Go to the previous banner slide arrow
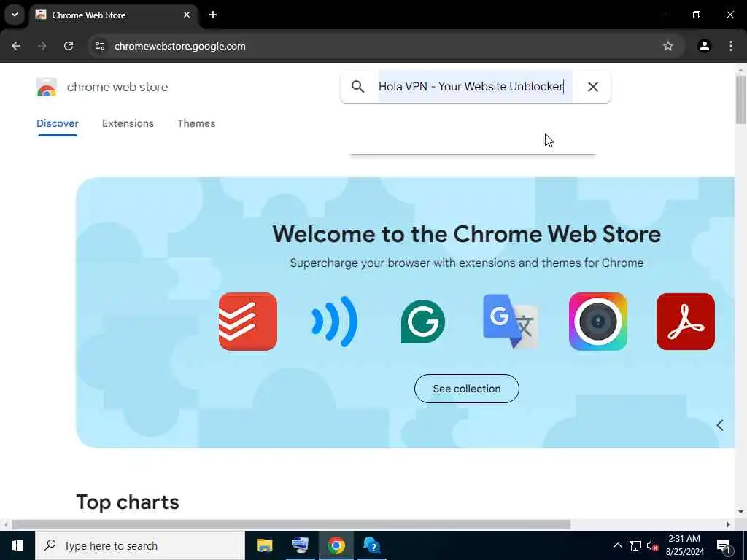Viewport: 747px width, 560px height. [x=720, y=425]
